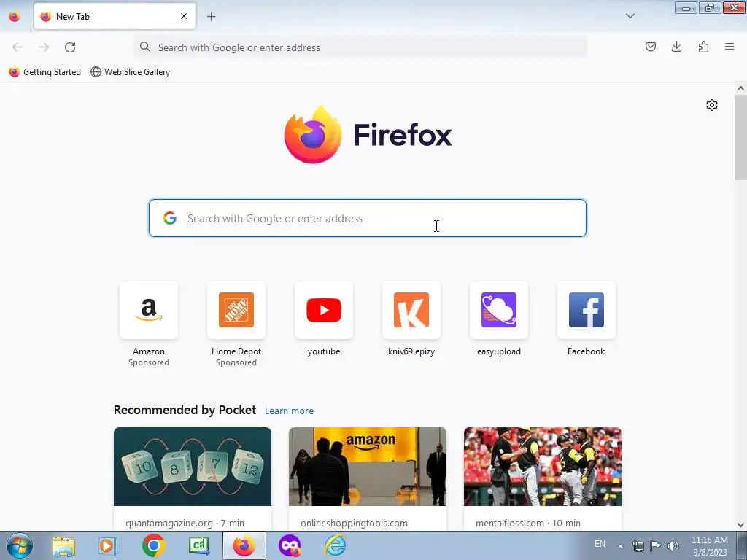The image size is (747, 560).
Task: Launch media player from taskbar
Action: coord(108,545)
